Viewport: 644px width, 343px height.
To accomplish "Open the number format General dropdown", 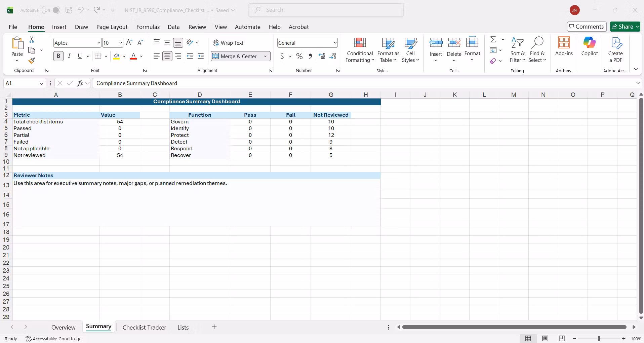I will [335, 43].
